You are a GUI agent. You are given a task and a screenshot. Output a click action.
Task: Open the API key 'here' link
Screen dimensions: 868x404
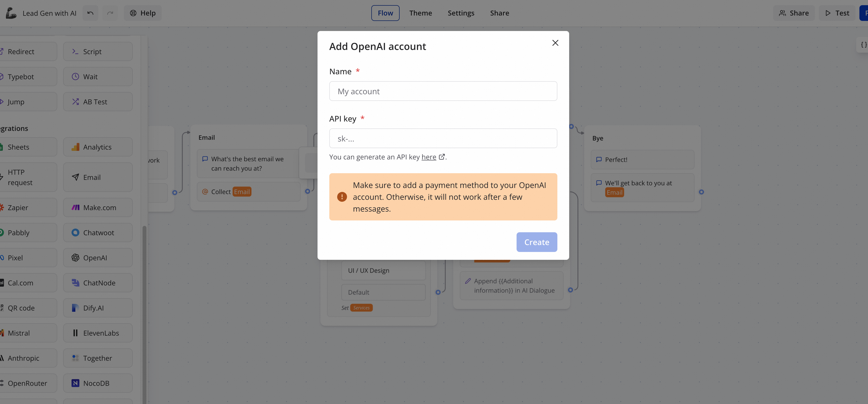(x=429, y=157)
